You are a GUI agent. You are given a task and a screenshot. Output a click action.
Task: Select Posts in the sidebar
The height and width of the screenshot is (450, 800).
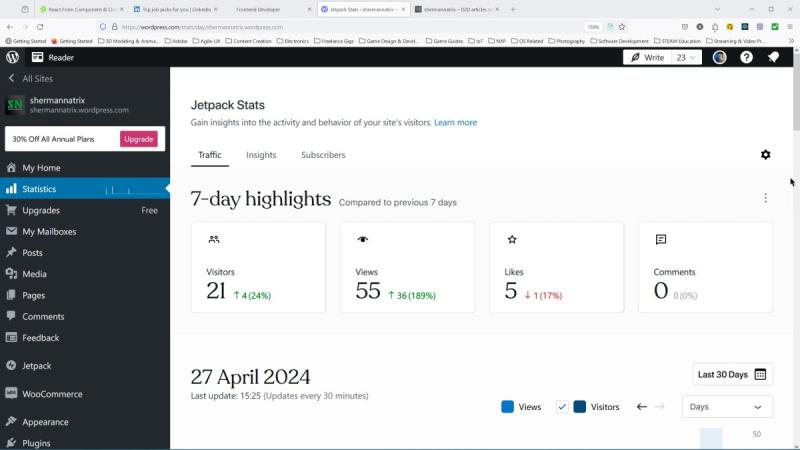(x=32, y=253)
